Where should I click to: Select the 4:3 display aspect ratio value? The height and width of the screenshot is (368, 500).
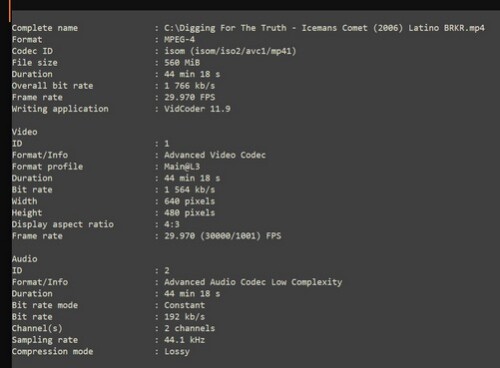[172, 224]
